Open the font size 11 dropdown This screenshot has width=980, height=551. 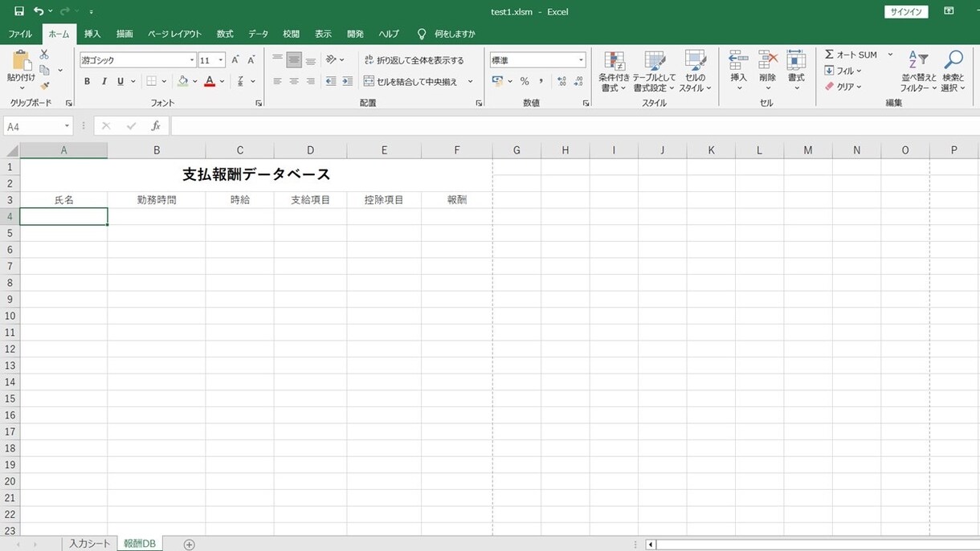coord(221,60)
